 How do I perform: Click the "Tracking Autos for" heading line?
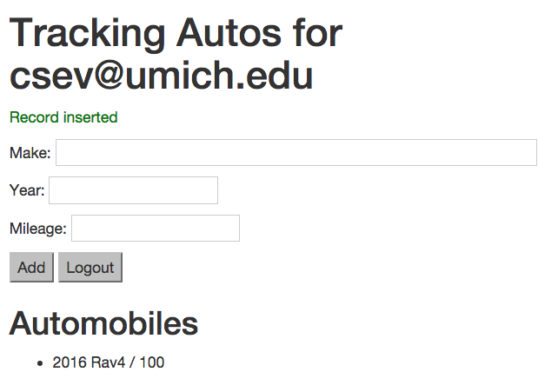[x=176, y=33]
